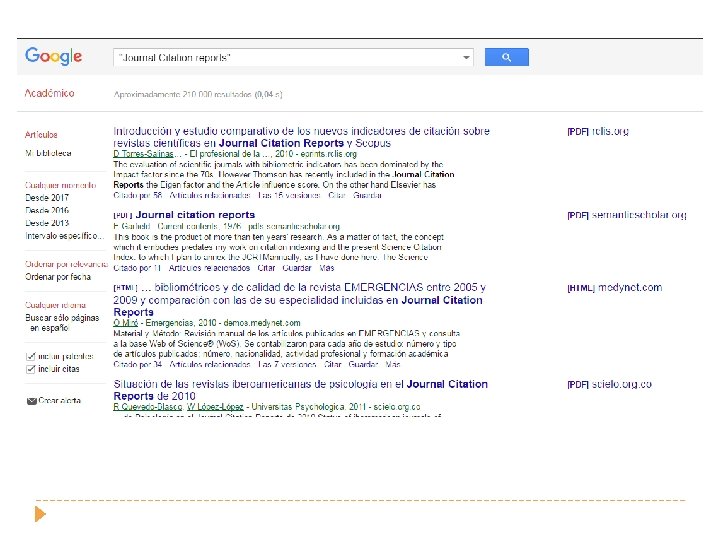Click the Google logo
The image size is (720, 540).
(x=53, y=56)
